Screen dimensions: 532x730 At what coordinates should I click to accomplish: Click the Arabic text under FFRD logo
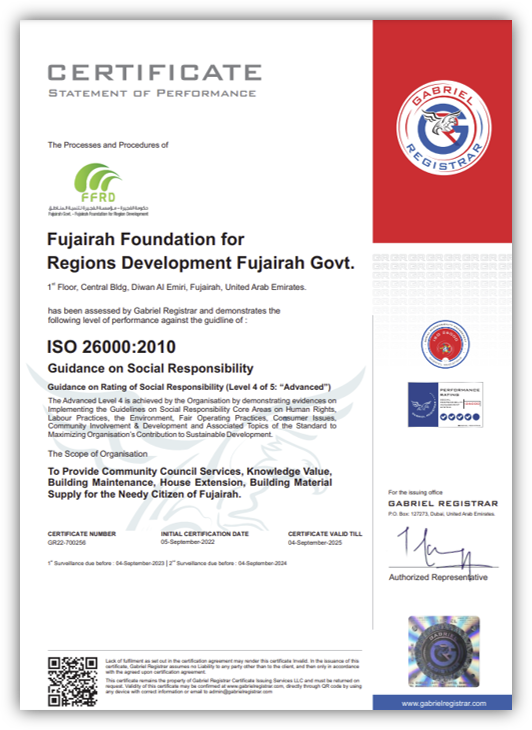coord(98,207)
